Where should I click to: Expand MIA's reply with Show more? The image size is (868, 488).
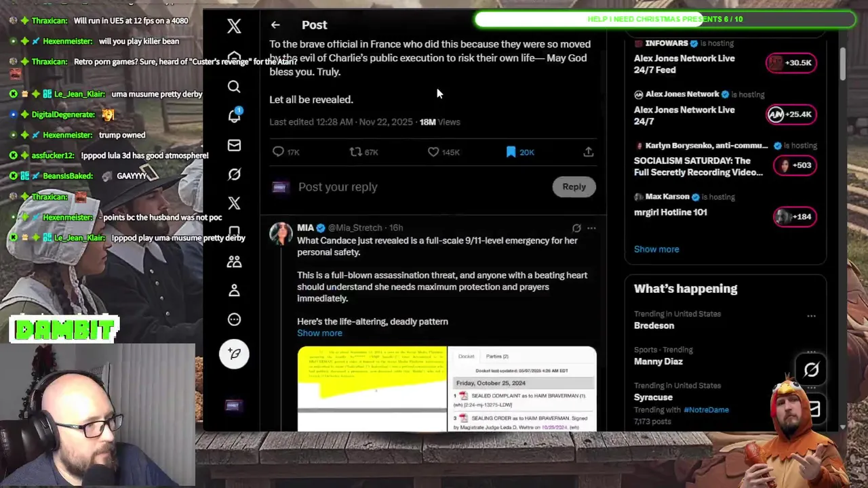point(319,333)
